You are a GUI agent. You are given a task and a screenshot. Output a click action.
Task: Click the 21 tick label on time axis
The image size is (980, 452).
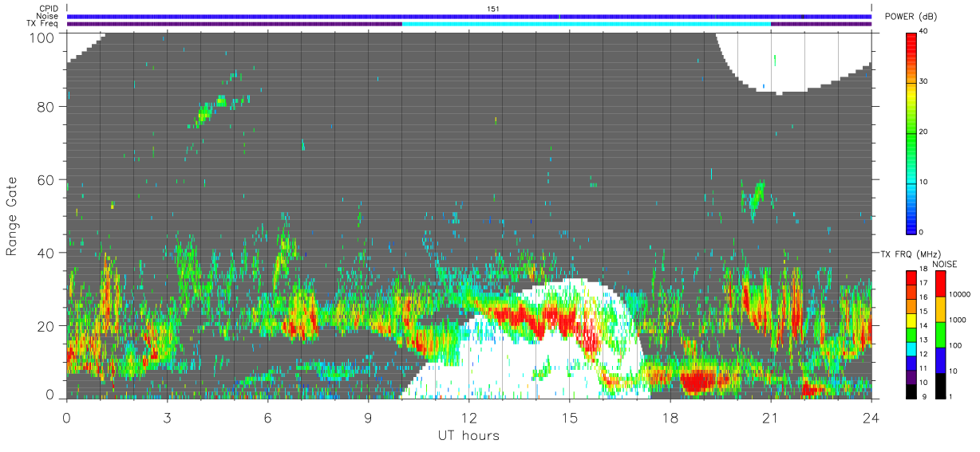[x=770, y=417]
